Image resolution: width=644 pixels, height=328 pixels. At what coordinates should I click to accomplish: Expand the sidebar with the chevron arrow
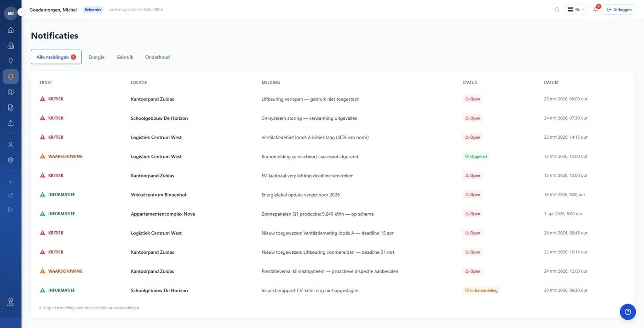pyautogui.click(x=21, y=12)
